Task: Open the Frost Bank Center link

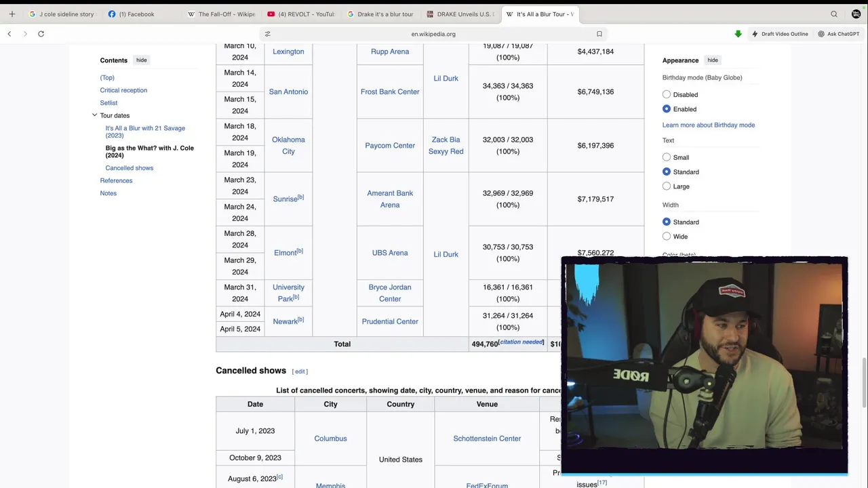Action: click(390, 91)
